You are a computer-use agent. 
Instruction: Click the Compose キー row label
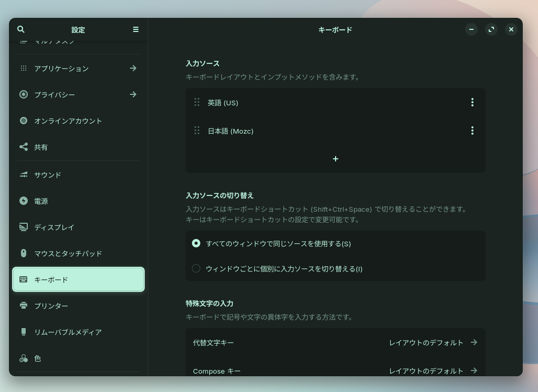coord(217,371)
